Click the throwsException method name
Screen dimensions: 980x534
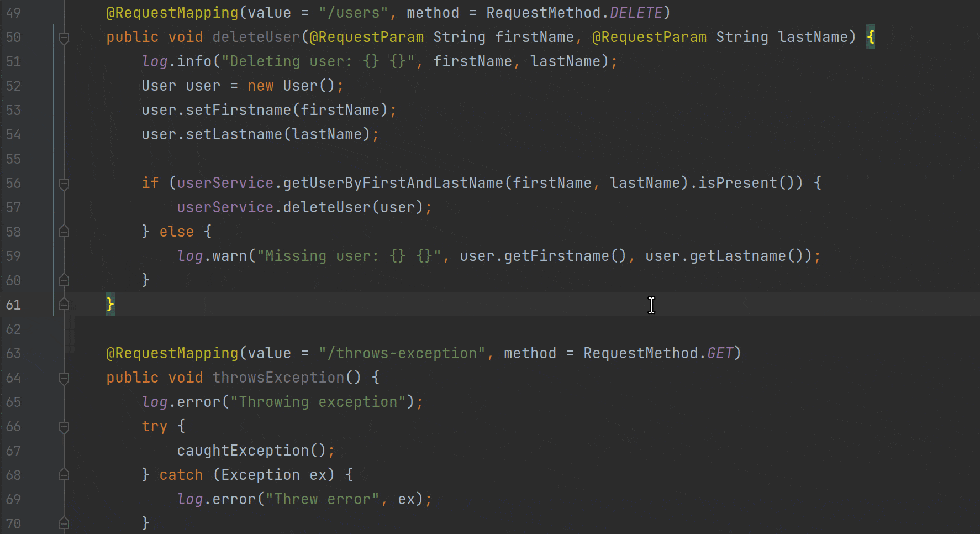278,378
